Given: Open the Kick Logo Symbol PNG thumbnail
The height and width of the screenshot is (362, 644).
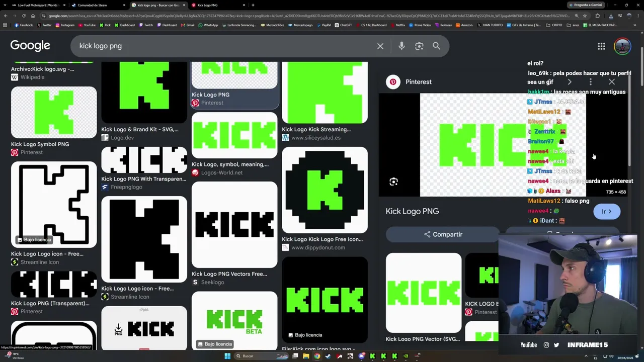Looking at the screenshot, I should (x=54, y=112).
